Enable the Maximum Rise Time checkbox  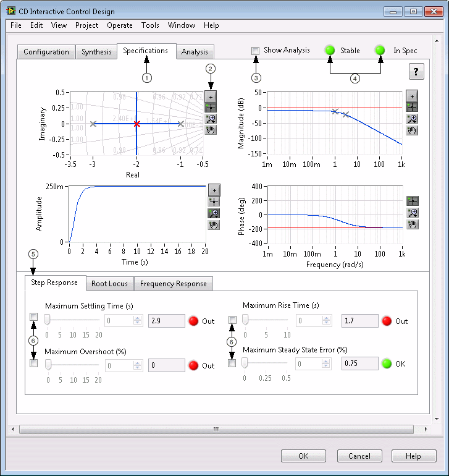[x=232, y=320]
